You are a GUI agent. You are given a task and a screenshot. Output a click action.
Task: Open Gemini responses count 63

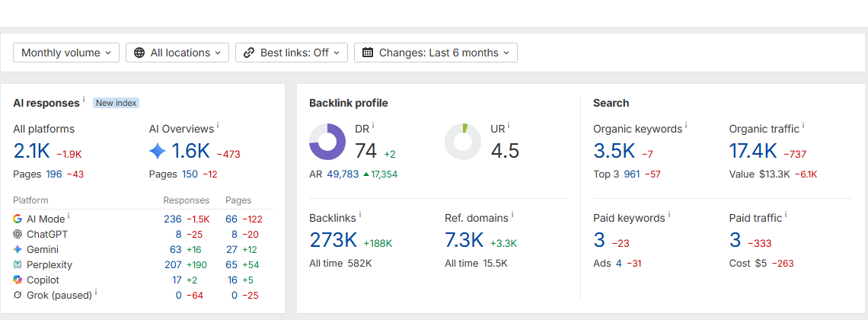click(x=175, y=250)
